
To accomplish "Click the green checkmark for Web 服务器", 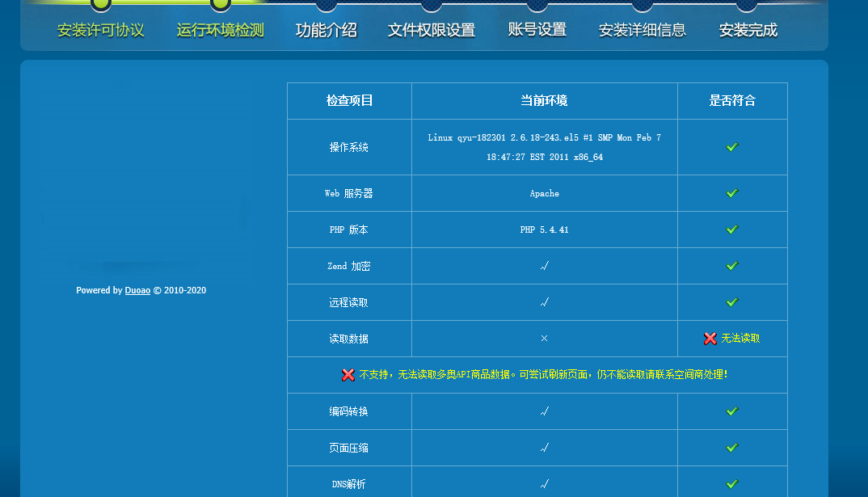I will 731,193.
